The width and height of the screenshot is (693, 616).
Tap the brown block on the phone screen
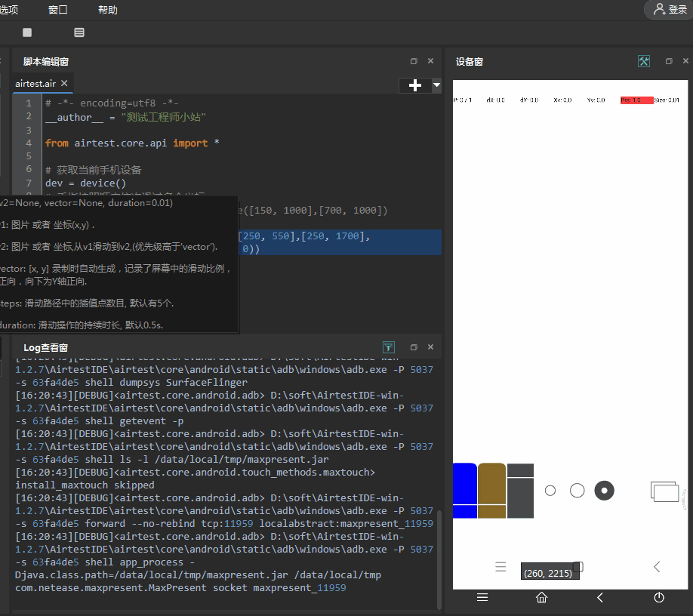pos(491,491)
